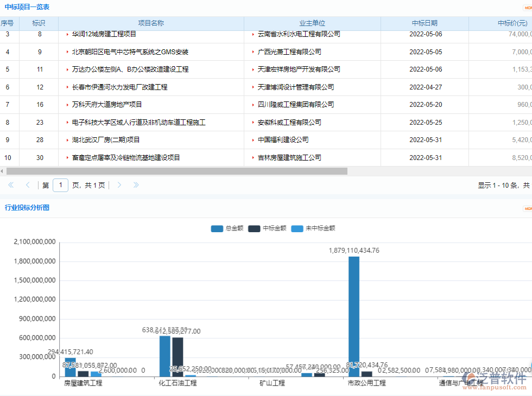Jump to last page of table
The image size is (532, 396).
(x=136, y=185)
